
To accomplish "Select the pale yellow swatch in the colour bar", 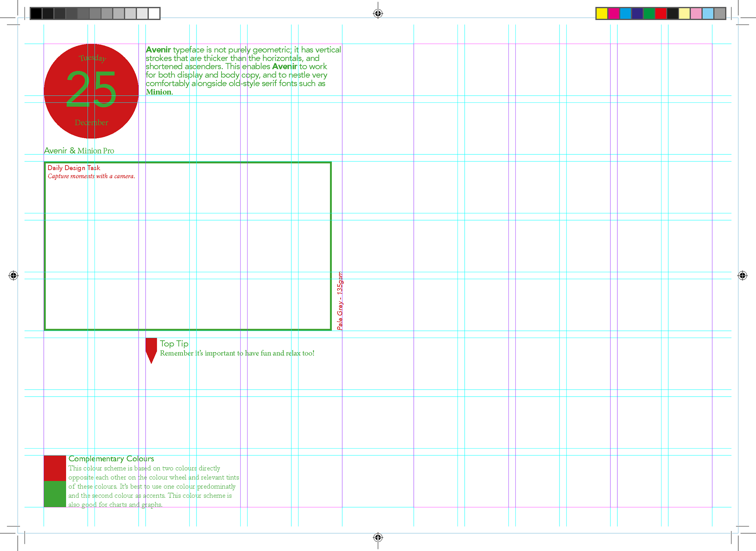I will click(684, 13).
